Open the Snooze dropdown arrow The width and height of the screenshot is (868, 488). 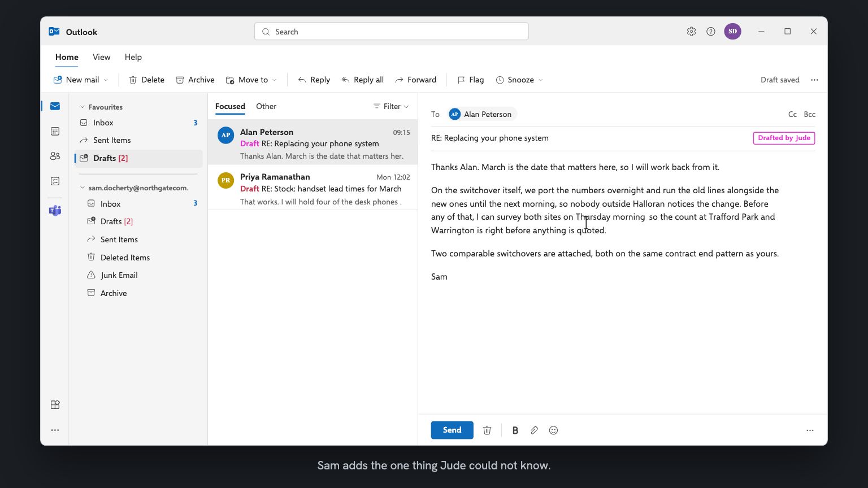[540, 80]
